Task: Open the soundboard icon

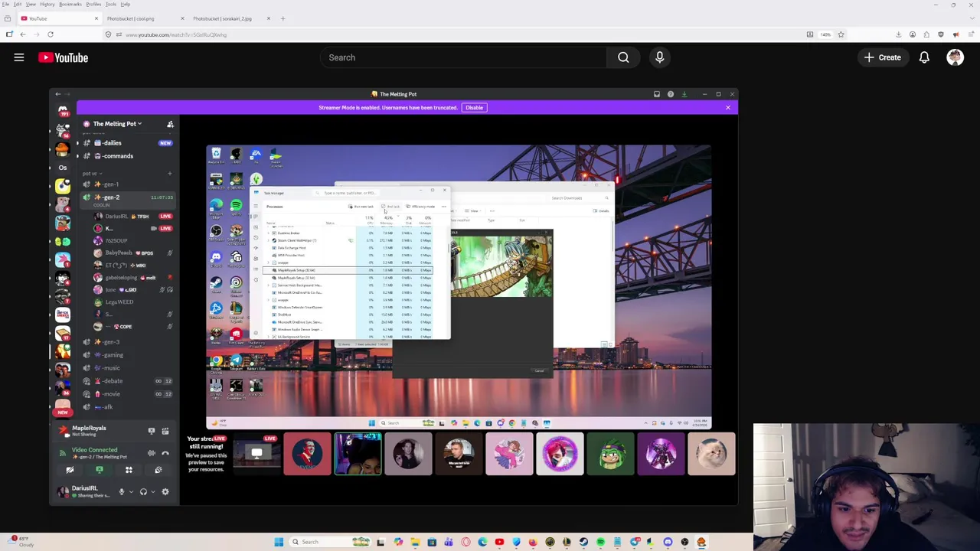Action: tap(158, 470)
